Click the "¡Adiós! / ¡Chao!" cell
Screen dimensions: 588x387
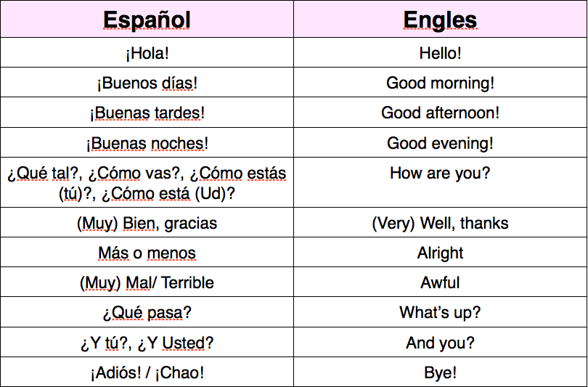[147, 373]
